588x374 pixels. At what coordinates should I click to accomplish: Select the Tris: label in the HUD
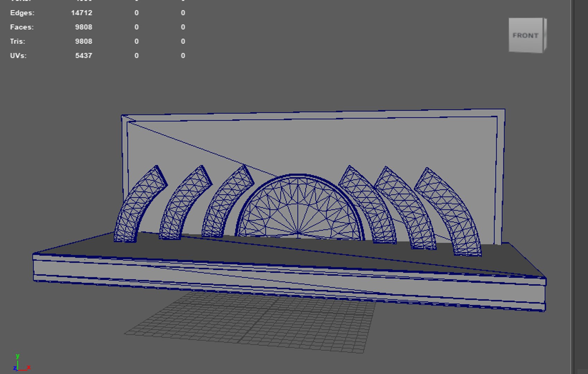click(18, 41)
